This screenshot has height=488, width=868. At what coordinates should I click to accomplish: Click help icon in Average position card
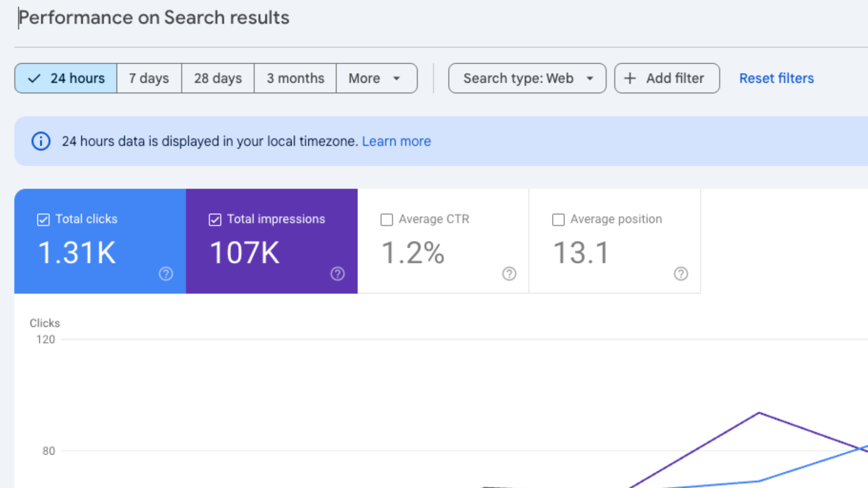point(681,274)
